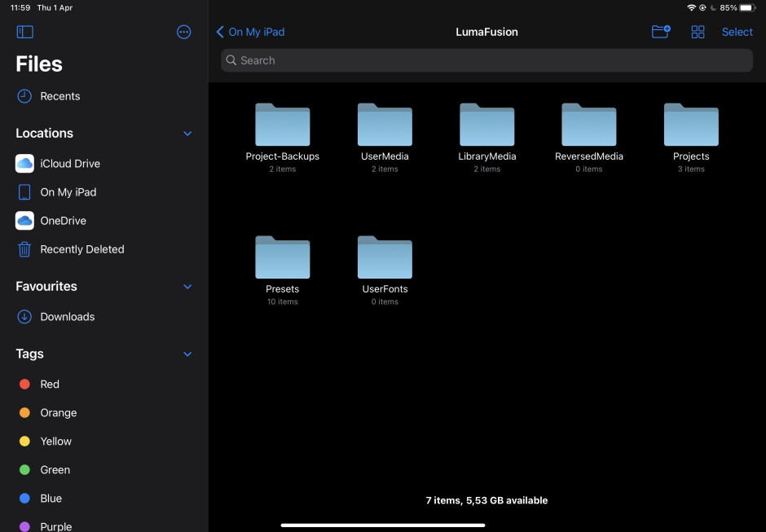Tap the Wi-Fi status icon
This screenshot has width=766, height=532.
(691, 8)
